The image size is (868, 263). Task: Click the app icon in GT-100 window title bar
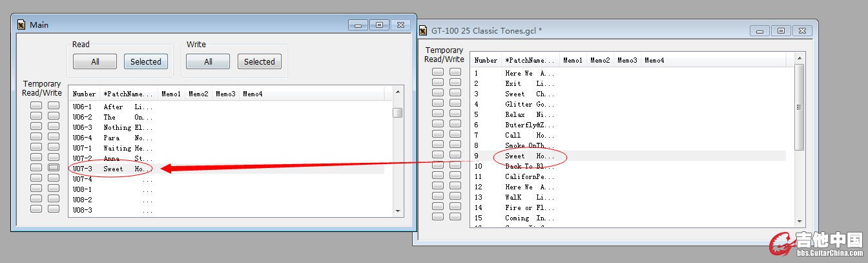(x=423, y=30)
